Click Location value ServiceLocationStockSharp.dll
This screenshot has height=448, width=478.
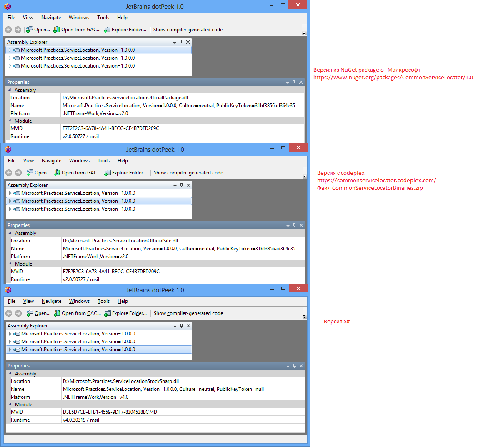pyautogui.click(x=121, y=381)
